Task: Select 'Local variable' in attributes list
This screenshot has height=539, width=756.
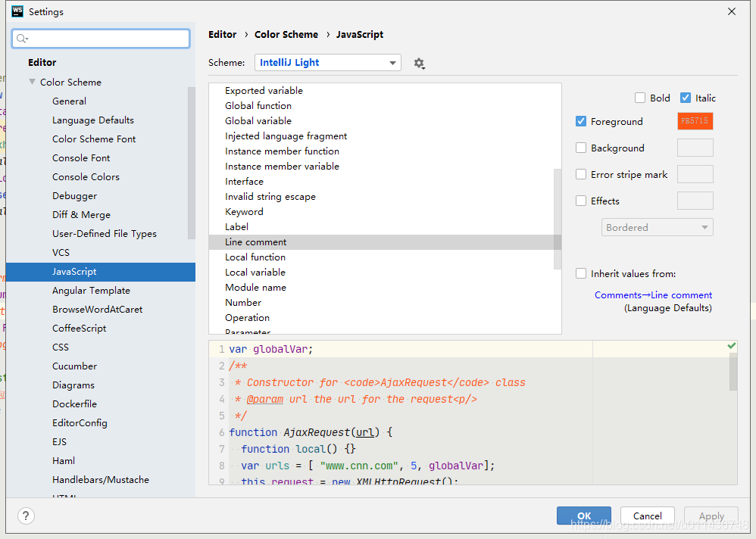Action: click(255, 272)
